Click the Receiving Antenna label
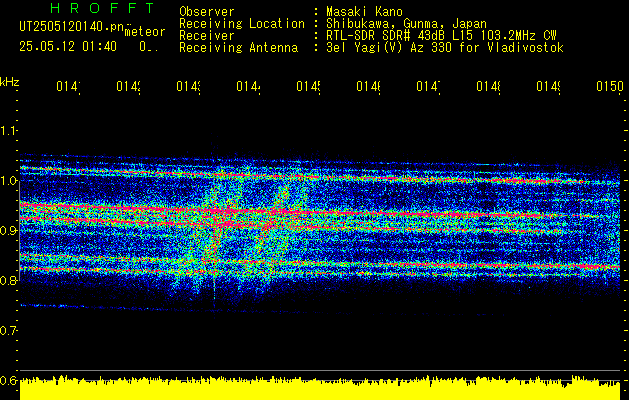 coord(239,48)
